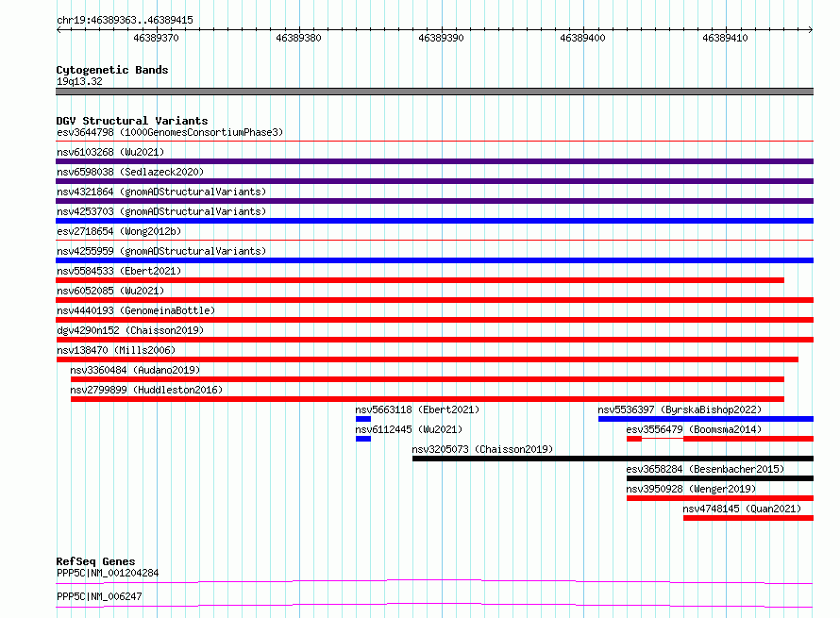Select the red nsv138470 (Mills2006) variant bar
840x618 pixels.
tap(427, 359)
